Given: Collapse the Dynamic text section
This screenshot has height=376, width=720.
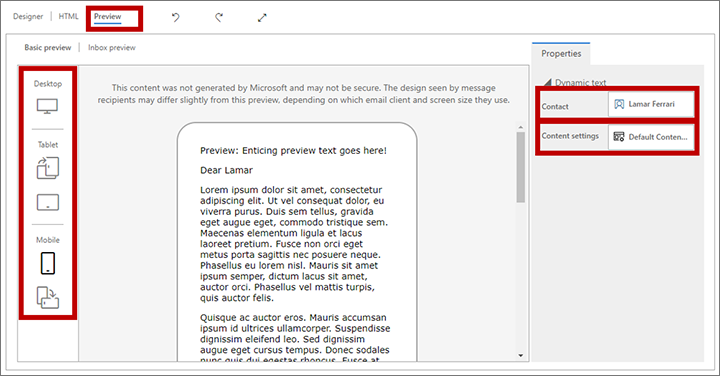Looking at the screenshot, I should 547,83.
